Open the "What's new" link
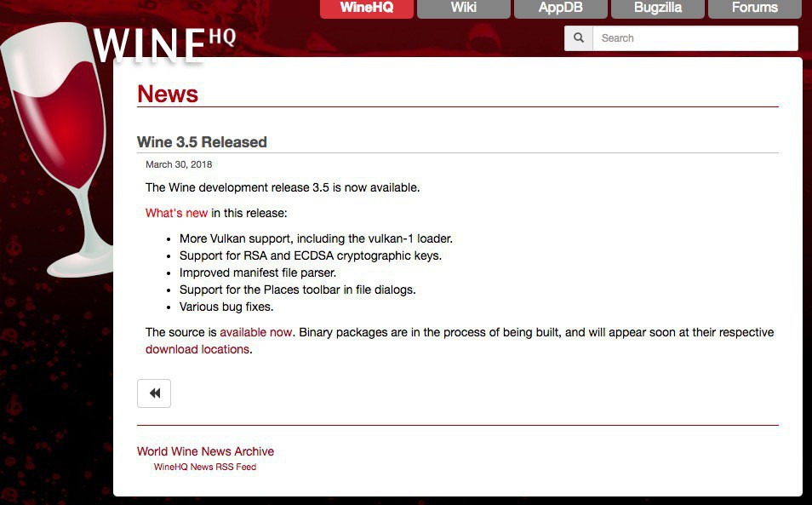Viewport: 812px width, 505px height. point(176,213)
